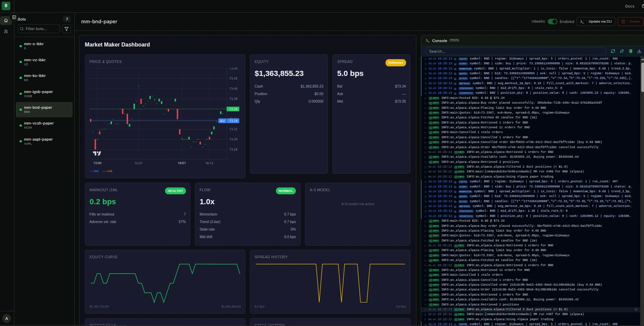Click the Equity Curve line chart
This screenshot has height=326, width=644.
click(x=165, y=283)
